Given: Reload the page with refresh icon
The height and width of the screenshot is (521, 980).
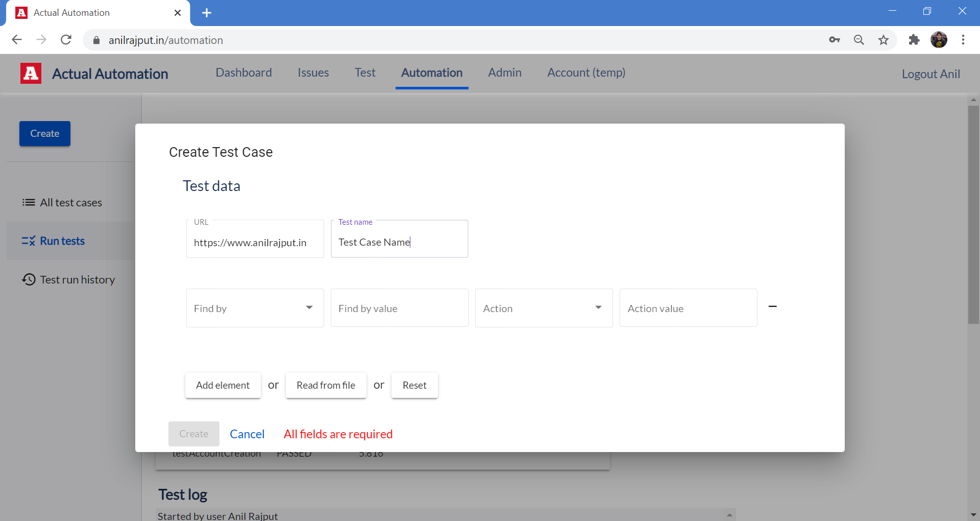Looking at the screenshot, I should 66,40.
